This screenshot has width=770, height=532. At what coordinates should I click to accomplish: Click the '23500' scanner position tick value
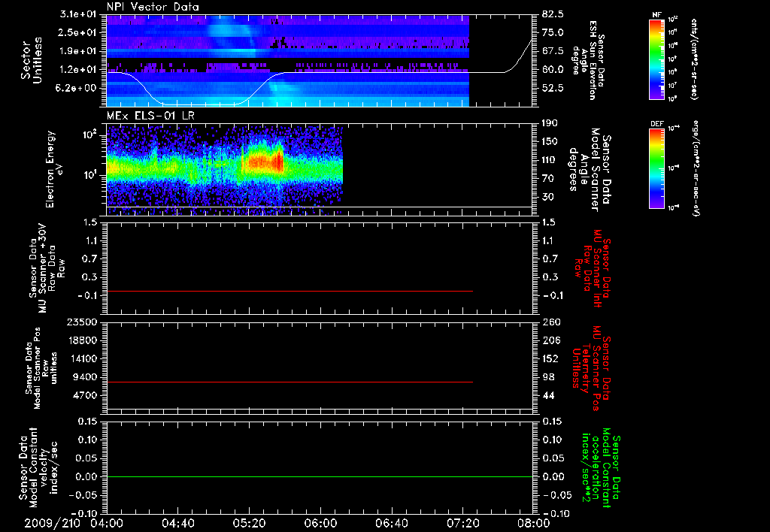coord(82,322)
